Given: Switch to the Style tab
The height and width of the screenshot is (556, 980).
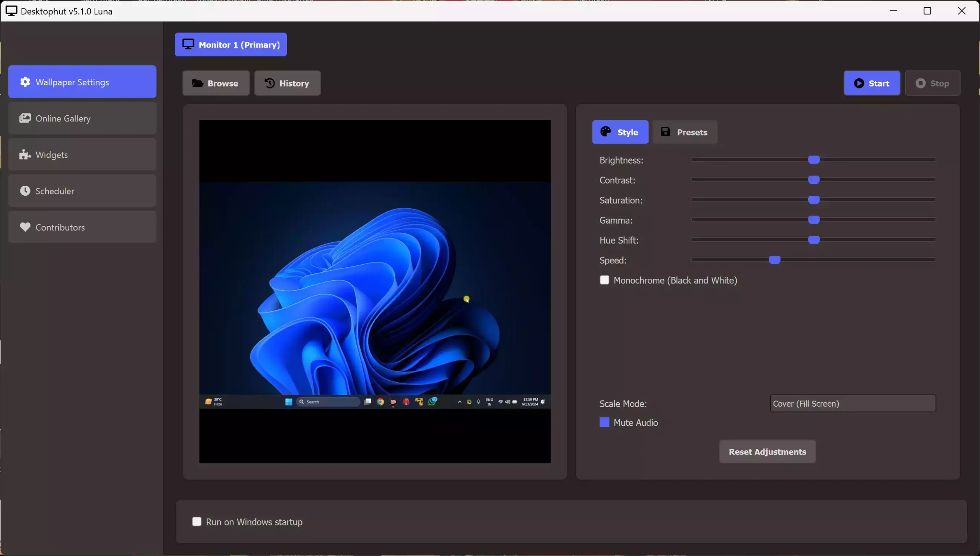Looking at the screenshot, I should tap(620, 132).
